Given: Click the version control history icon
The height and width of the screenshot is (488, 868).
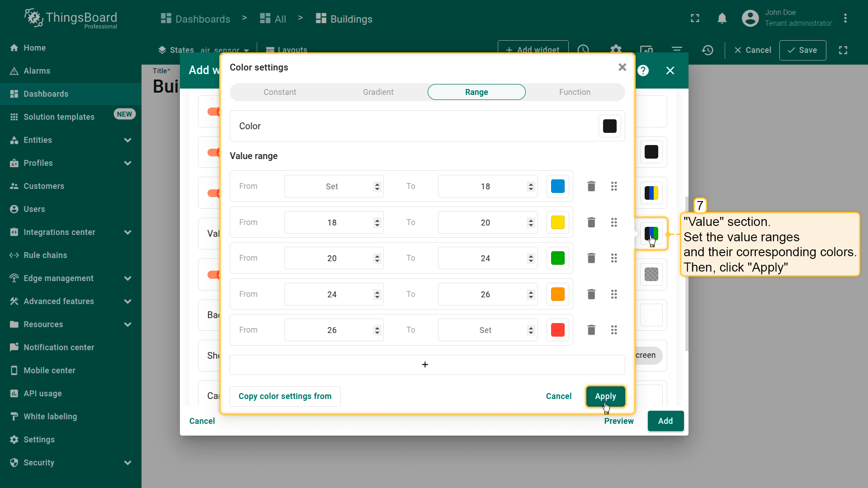Looking at the screenshot, I should [708, 50].
